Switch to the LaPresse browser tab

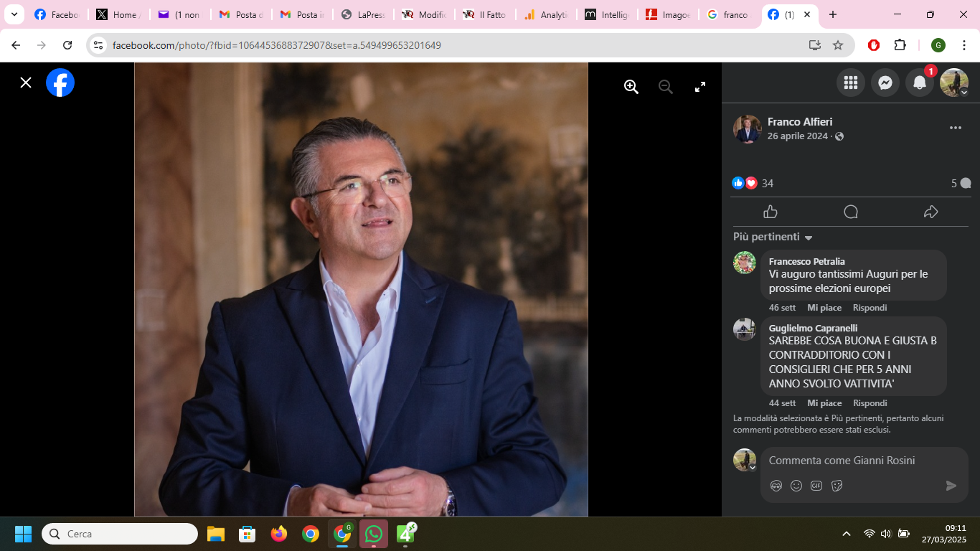click(x=364, y=14)
